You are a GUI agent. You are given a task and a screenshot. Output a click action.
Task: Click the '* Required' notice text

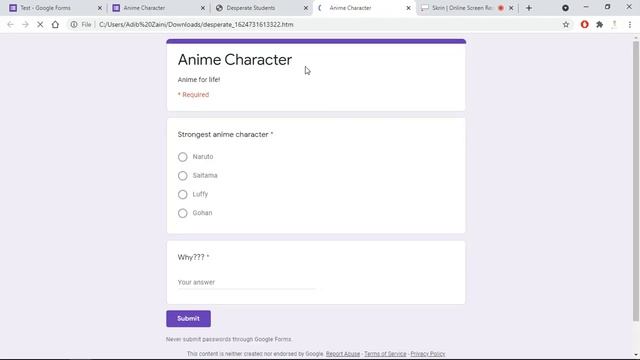point(193,95)
